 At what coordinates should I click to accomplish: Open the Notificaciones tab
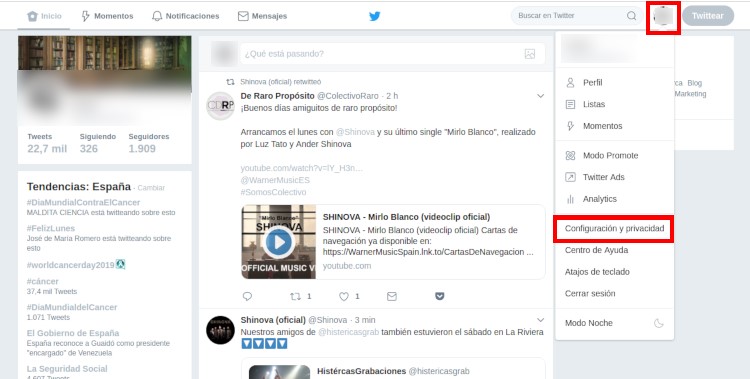185,16
